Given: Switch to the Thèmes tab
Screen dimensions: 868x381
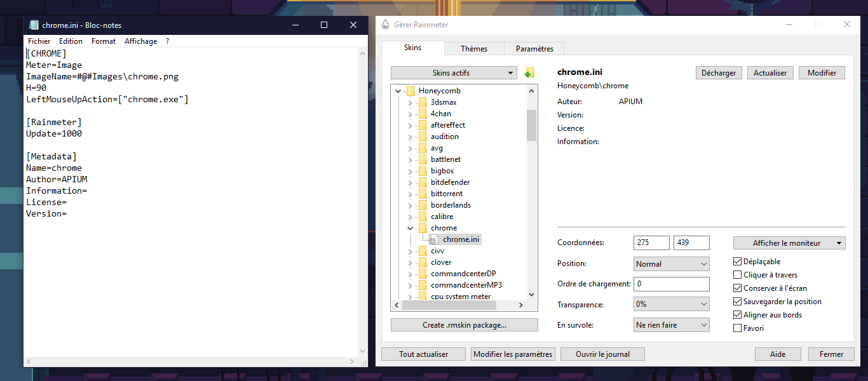Looking at the screenshot, I should 474,49.
